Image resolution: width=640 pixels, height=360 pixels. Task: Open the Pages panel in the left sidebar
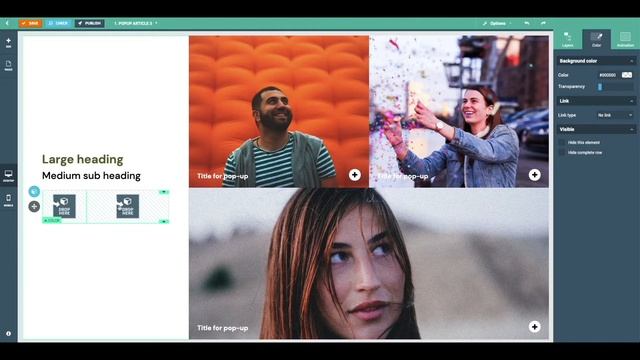[x=8, y=65]
